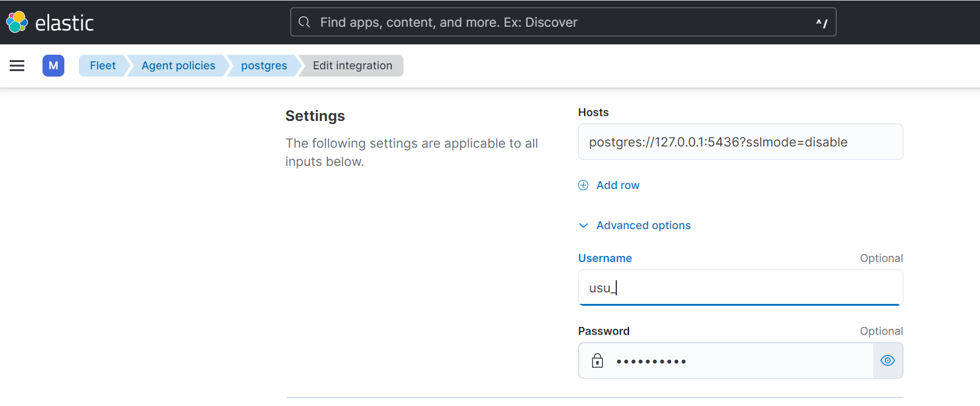The image size is (980, 406).
Task: Collapse the Advanced options chevron
Action: pos(584,225)
